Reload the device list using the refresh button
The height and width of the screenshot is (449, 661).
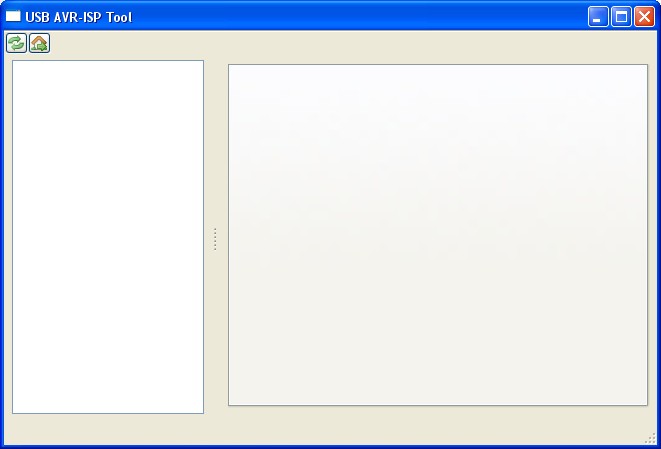click(16, 43)
